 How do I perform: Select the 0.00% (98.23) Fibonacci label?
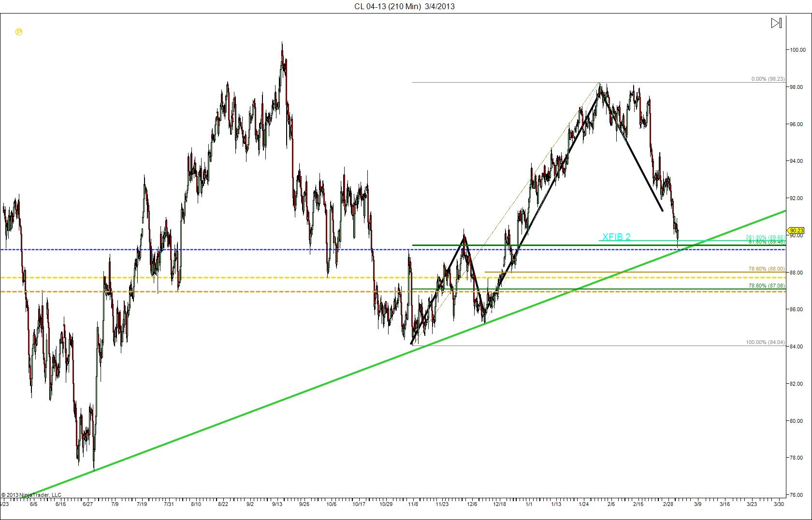tap(768, 79)
